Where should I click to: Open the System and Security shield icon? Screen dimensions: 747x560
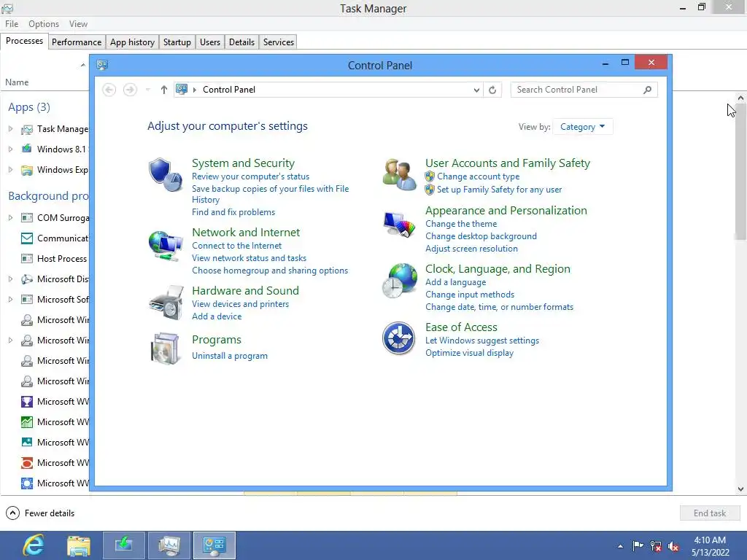166,175
